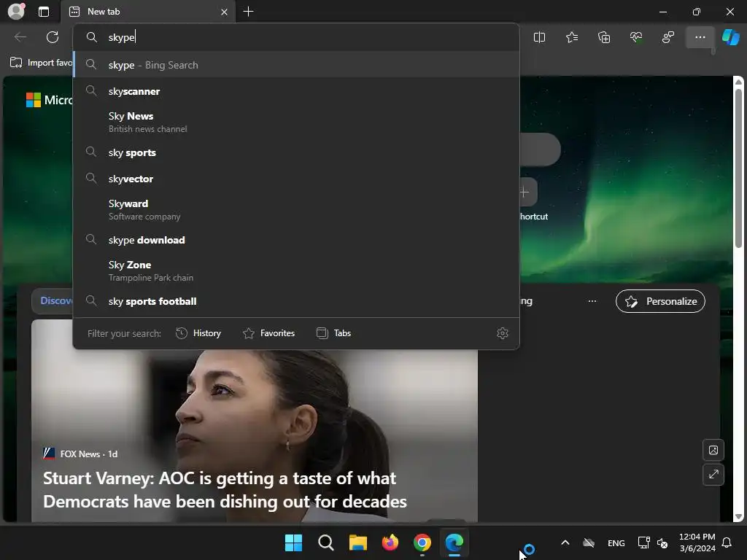The image size is (747, 560).
Task: Open the Favorites star toolbar icon
Action: (x=572, y=37)
